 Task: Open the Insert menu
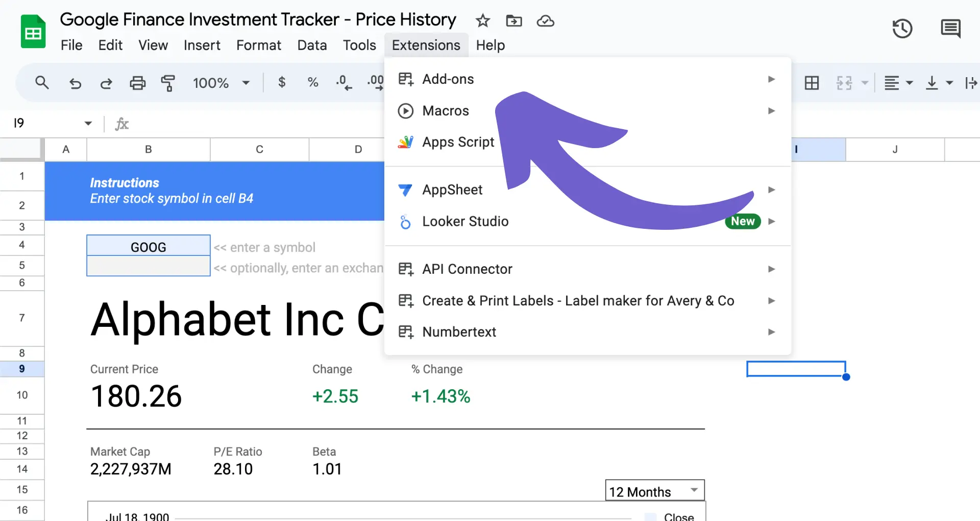202,45
